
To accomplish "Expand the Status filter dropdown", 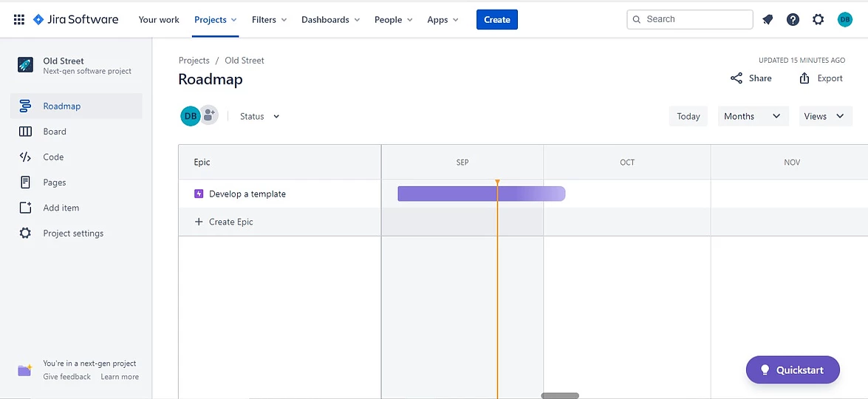I will point(260,117).
